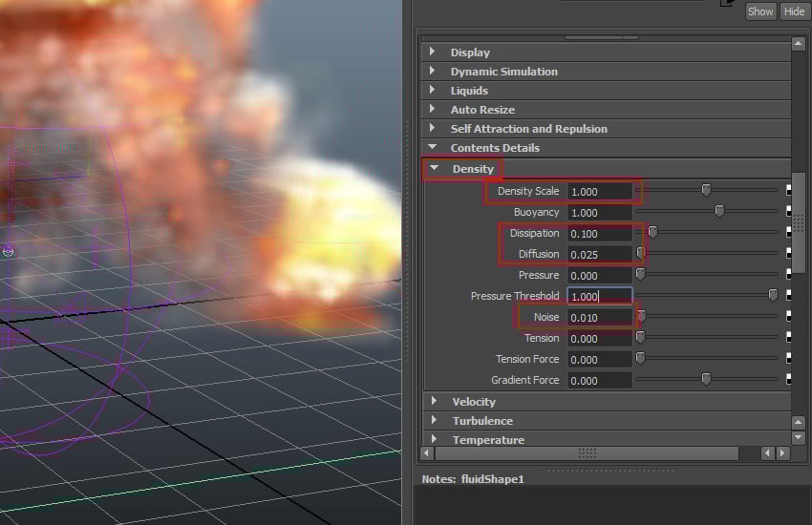Click map button beside Tension Force slider

click(789, 358)
